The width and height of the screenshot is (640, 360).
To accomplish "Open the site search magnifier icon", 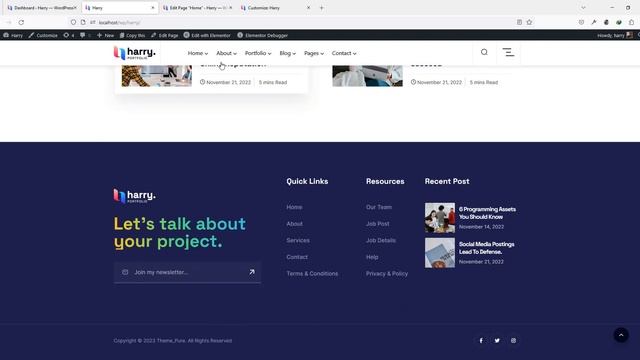I will pyautogui.click(x=484, y=52).
